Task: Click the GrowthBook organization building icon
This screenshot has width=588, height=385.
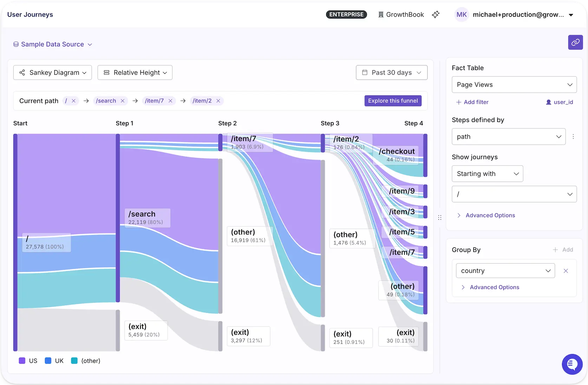Action: click(x=381, y=14)
